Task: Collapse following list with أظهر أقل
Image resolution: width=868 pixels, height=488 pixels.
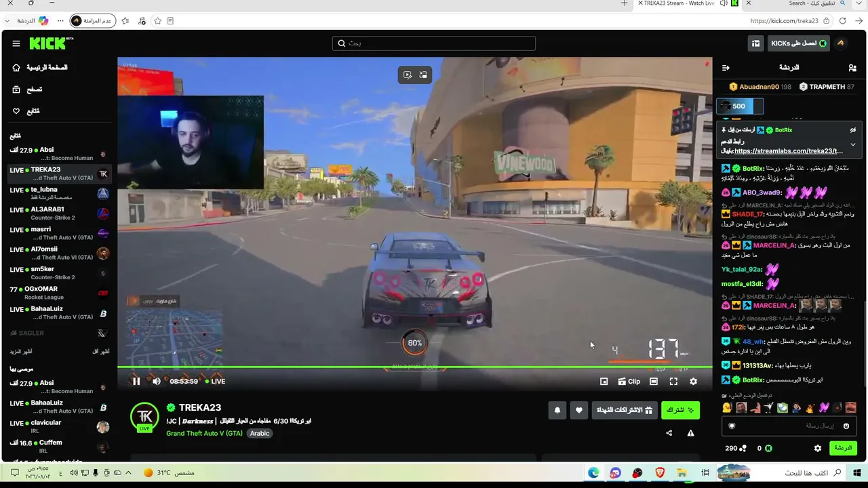Action: tap(100, 352)
